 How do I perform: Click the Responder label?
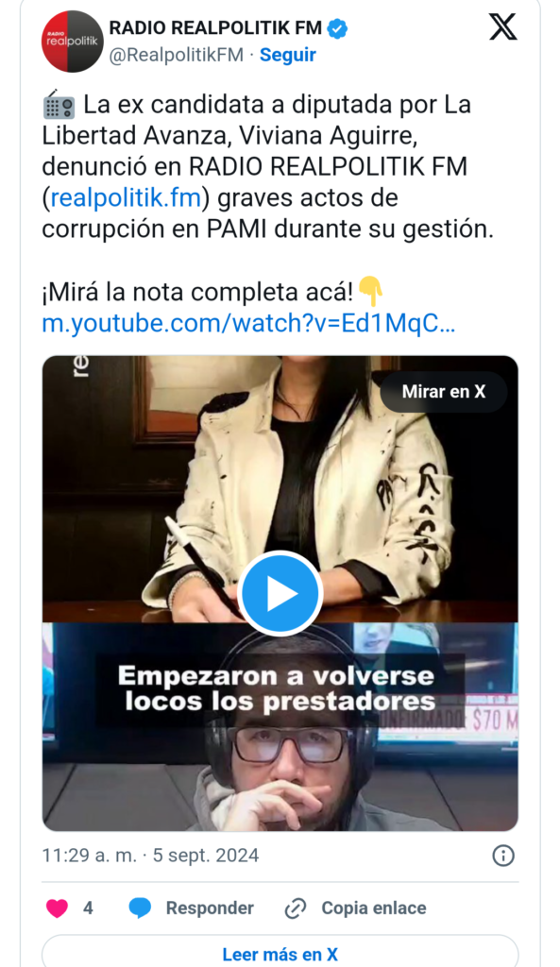tap(210, 908)
